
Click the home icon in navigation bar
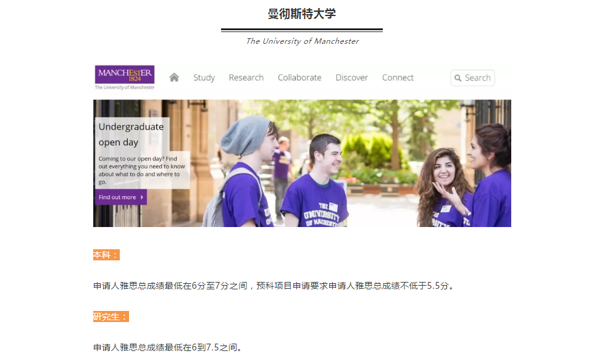pyautogui.click(x=174, y=78)
